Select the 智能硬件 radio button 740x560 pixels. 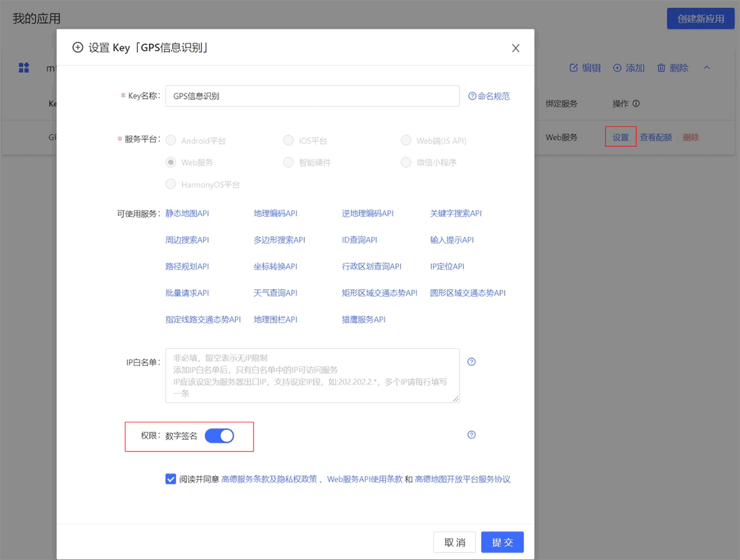click(x=288, y=162)
